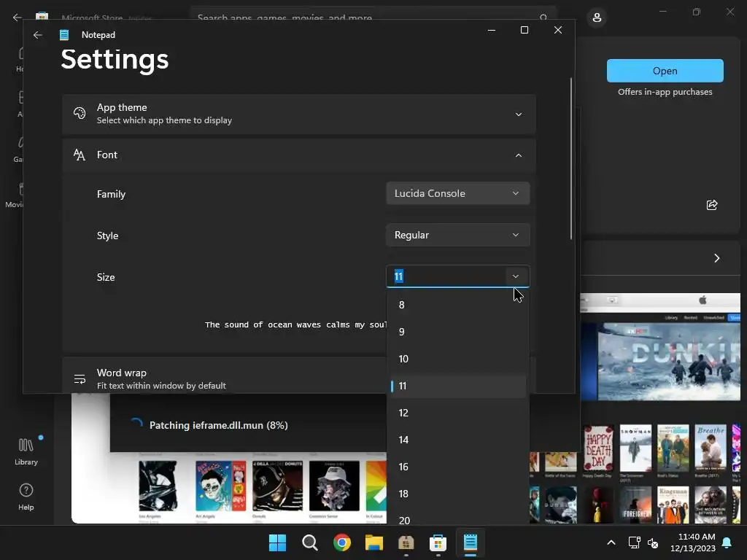Click the Word wrap setting row
This screenshot has height=560, width=747.
(225, 376)
